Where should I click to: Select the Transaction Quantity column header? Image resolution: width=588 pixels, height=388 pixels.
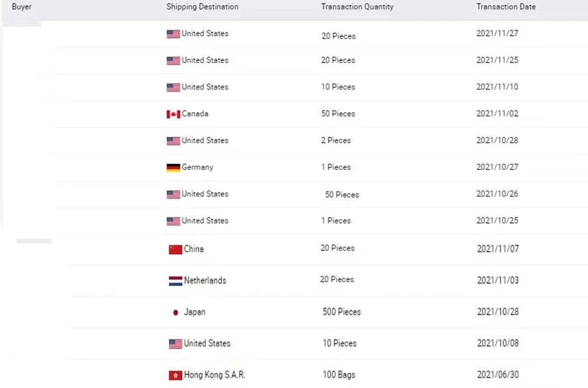click(x=357, y=7)
